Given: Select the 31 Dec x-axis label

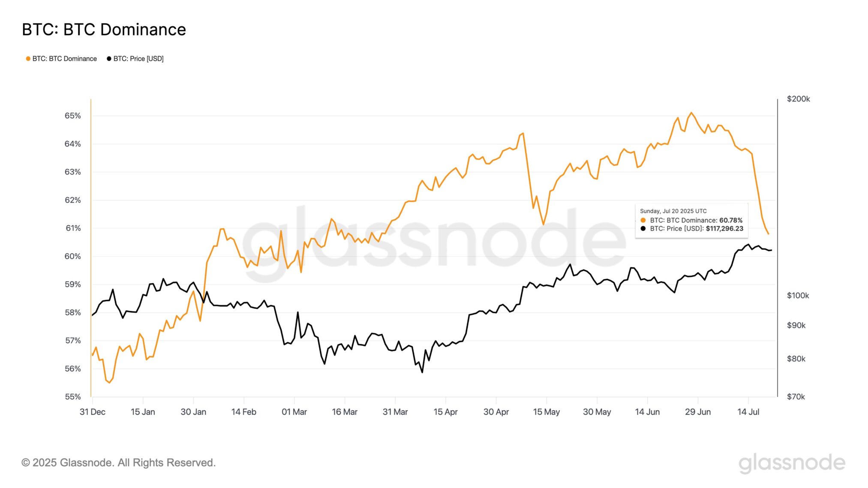Looking at the screenshot, I should (x=92, y=412).
